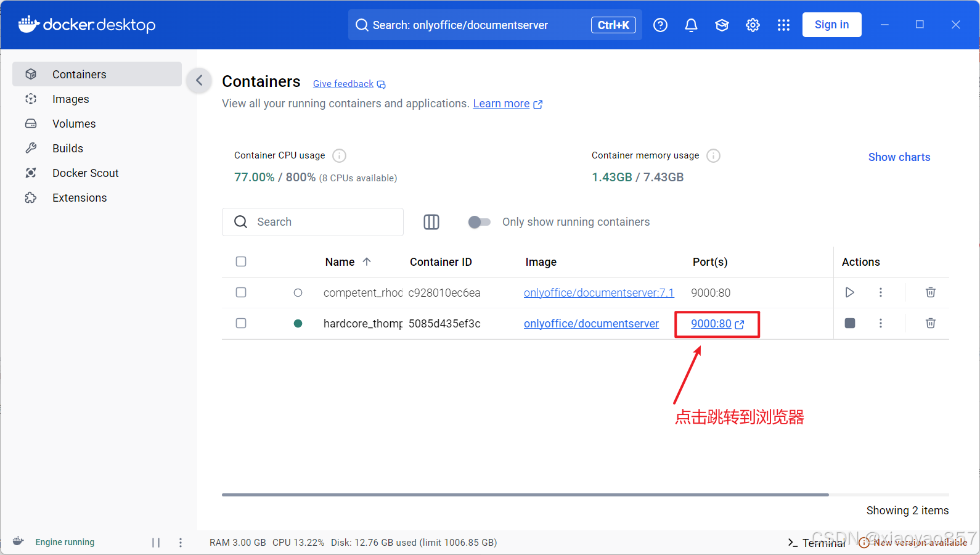
Task: Open the apps grid menu icon
Action: click(783, 25)
